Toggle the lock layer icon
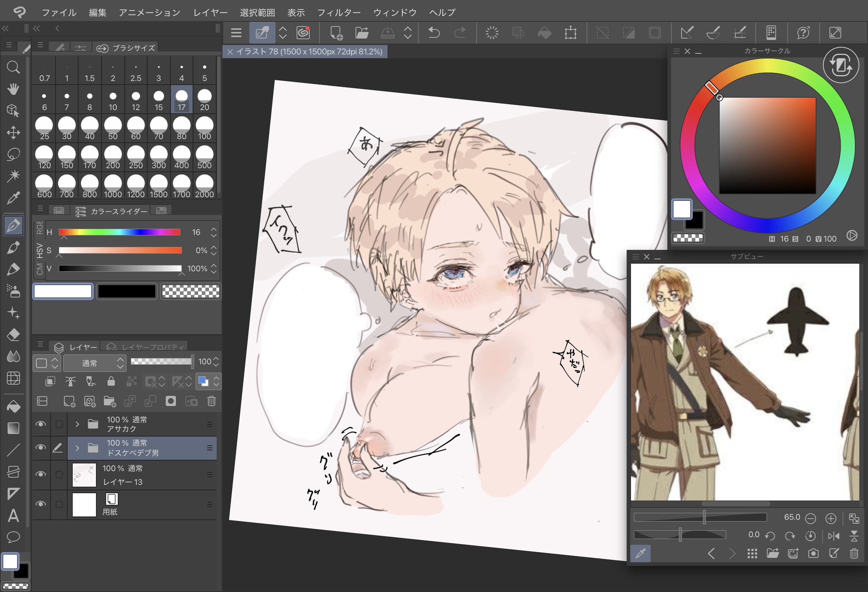This screenshot has height=592, width=868. 111,381
